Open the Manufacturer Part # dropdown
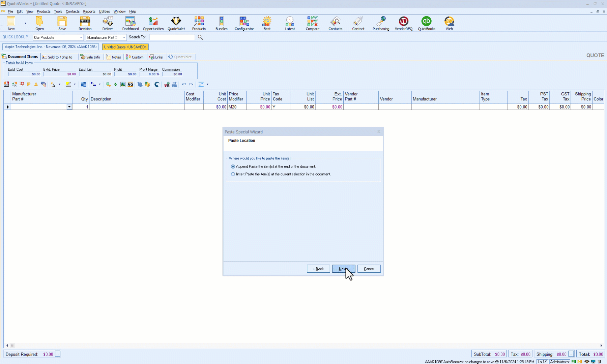This screenshot has width=607, height=364. [124, 37]
